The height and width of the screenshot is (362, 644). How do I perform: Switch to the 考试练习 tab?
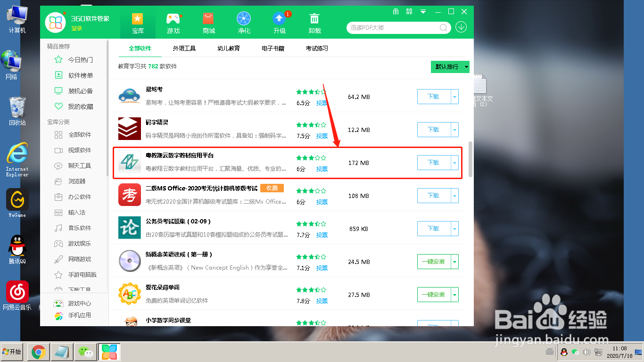[x=317, y=48]
